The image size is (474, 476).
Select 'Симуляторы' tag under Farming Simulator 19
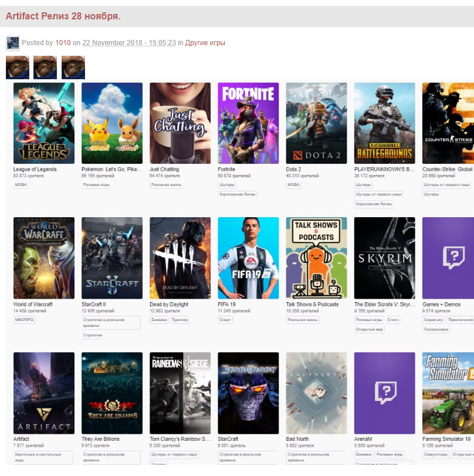click(436, 454)
